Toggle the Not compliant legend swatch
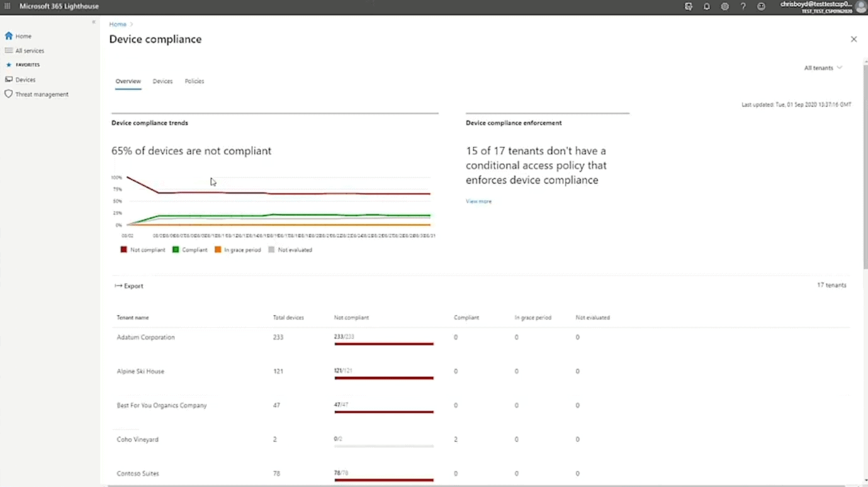Image resolution: width=868 pixels, height=487 pixels. tap(123, 250)
